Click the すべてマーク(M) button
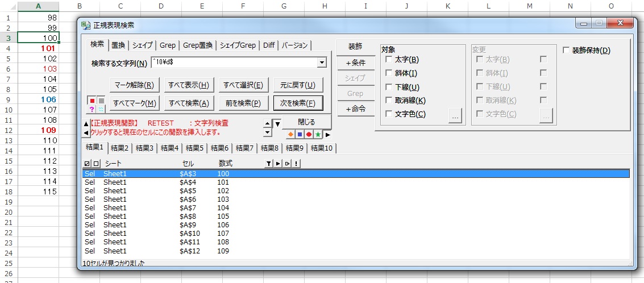Screen dimensions: 644x283 (x=134, y=103)
